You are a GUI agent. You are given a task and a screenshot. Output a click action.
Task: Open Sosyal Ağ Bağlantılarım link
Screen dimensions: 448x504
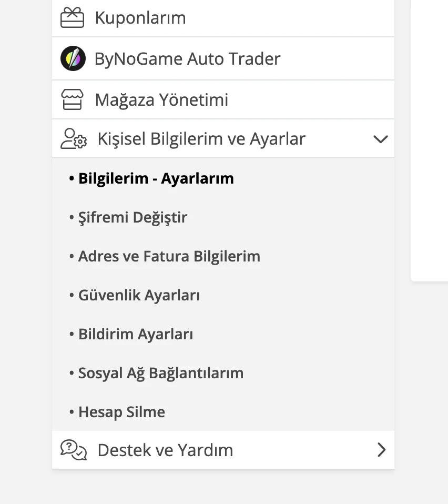(160, 373)
